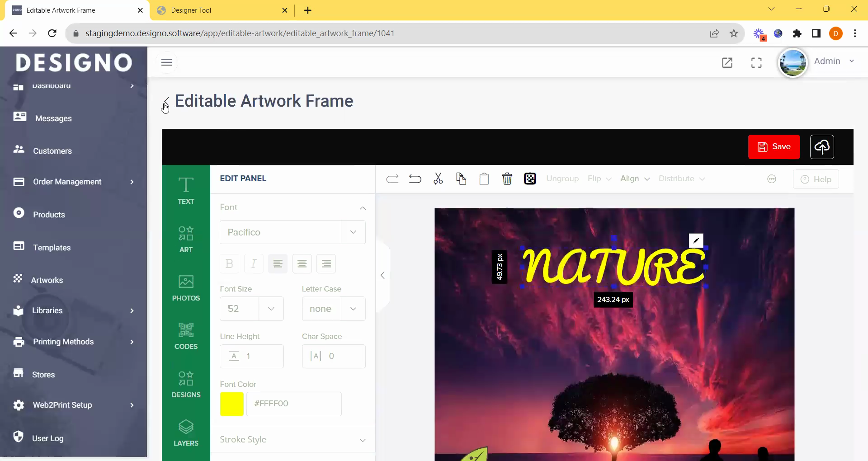The width and height of the screenshot is (868, 461).
Task: Select center text alignment
Action: click(x=302, y=264)
